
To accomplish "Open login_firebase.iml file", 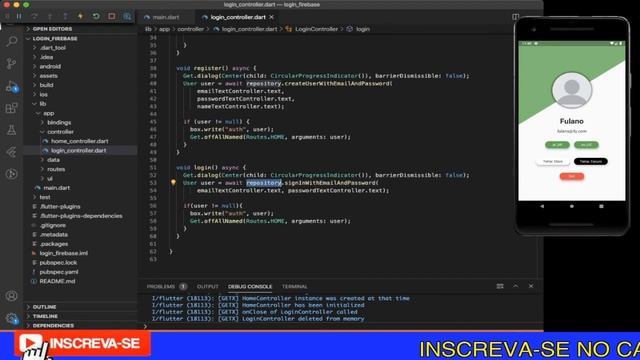I will point(63,253).
